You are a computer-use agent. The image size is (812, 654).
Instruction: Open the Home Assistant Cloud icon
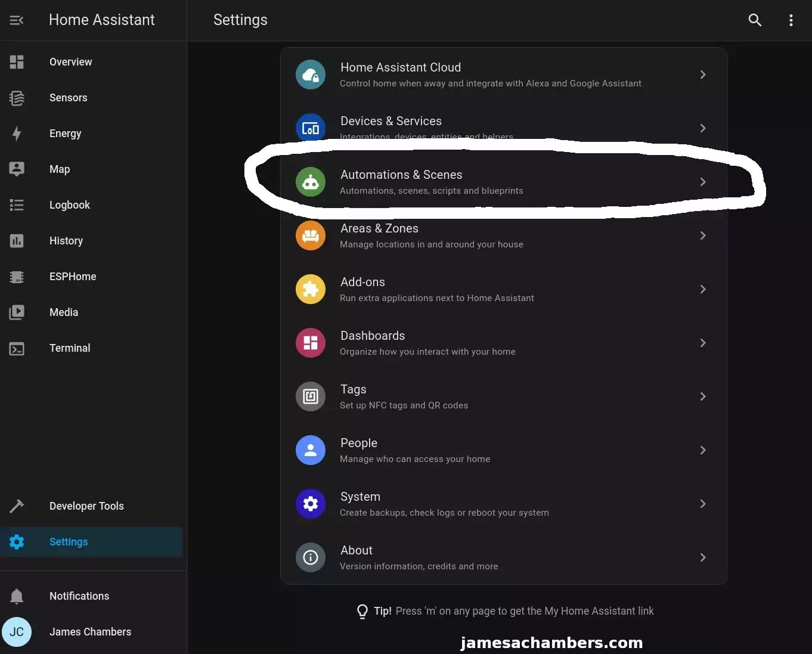(310, 75)
